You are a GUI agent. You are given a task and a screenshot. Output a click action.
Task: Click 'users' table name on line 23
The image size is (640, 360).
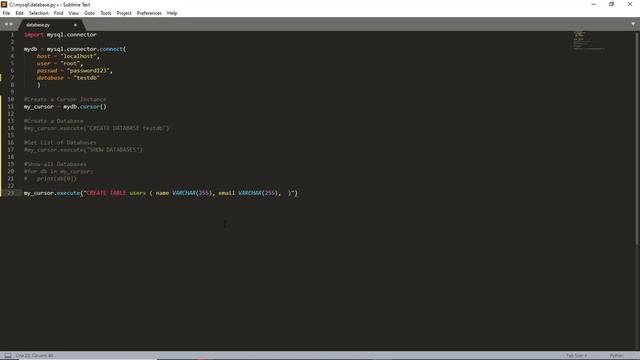tap(138, 193)
